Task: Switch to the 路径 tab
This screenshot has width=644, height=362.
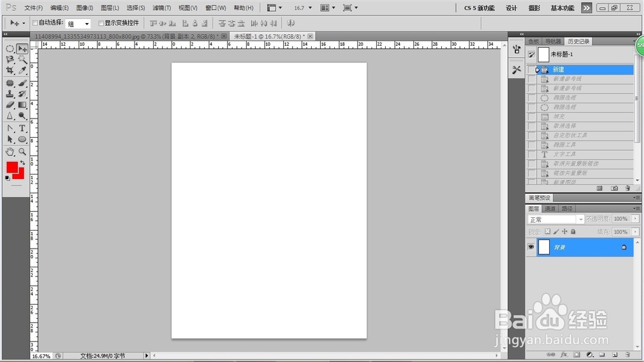Action: (x=567, y=209)
